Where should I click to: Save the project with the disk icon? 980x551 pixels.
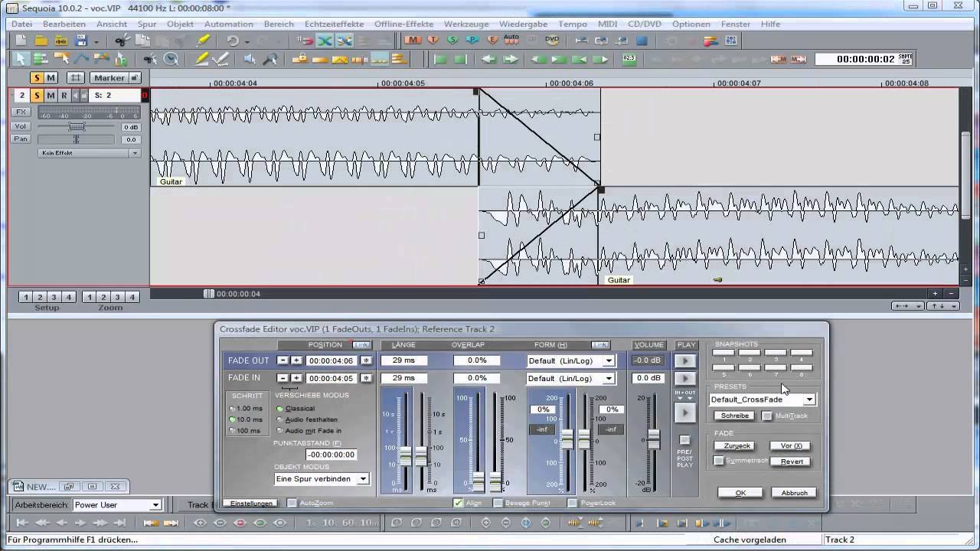tap(80, 40)
